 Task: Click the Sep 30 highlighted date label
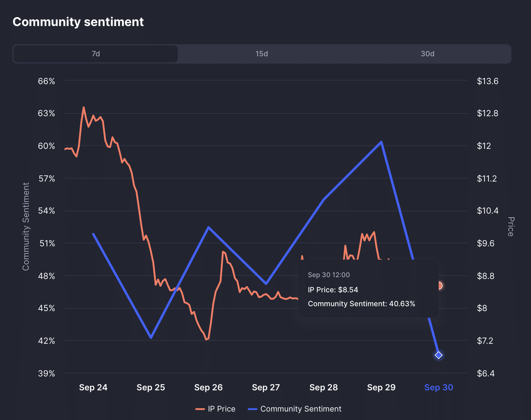coord(438,387)
